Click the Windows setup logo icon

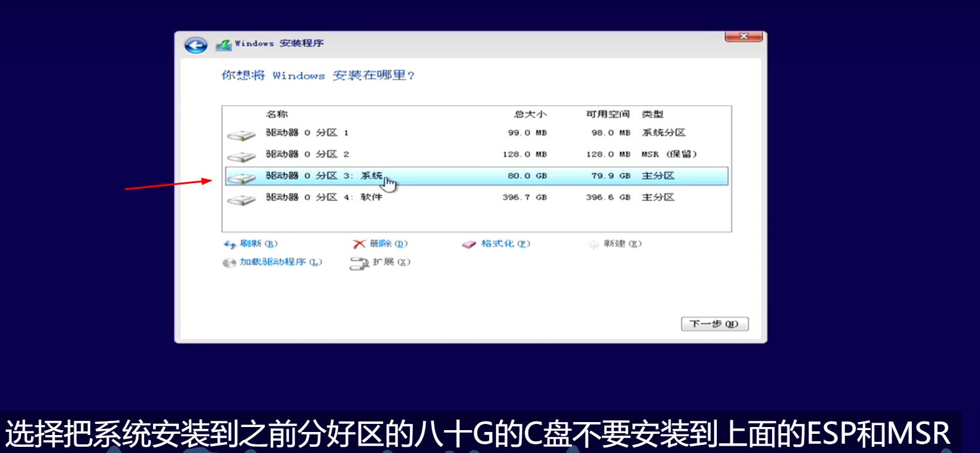(x=223, y=45)
